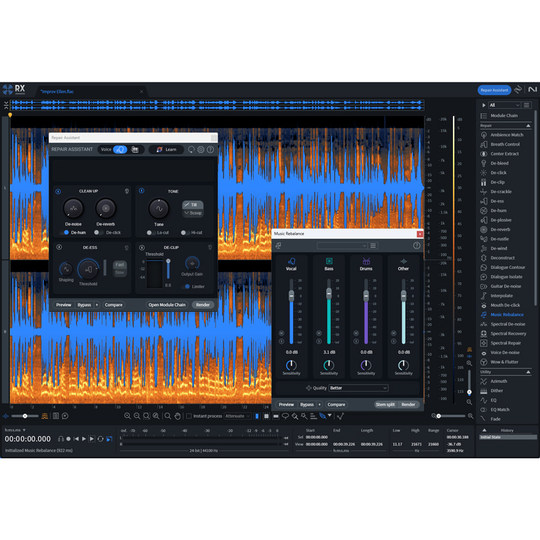Select Music mode icon in Repair Assistant

(x=135, y=149)
